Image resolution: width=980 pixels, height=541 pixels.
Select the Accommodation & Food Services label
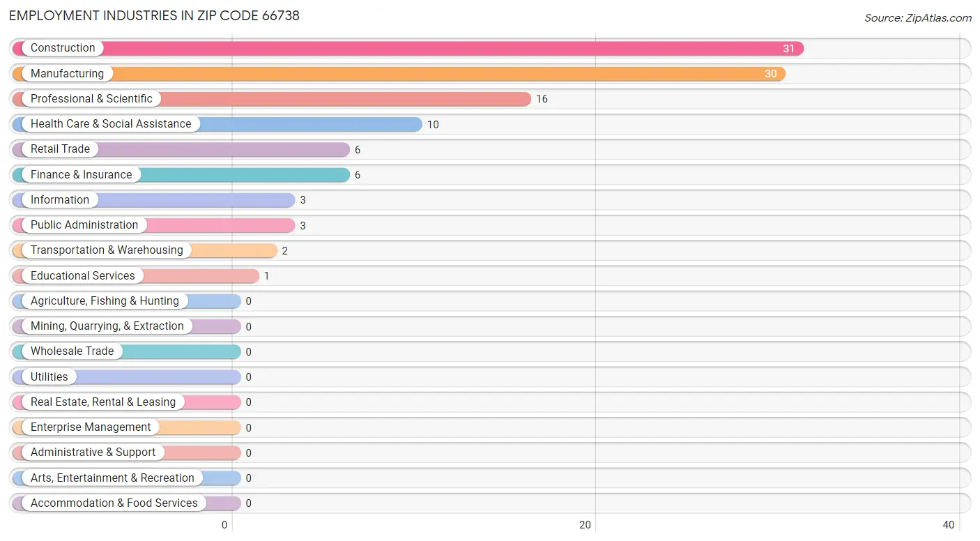[x=114, y=503]
